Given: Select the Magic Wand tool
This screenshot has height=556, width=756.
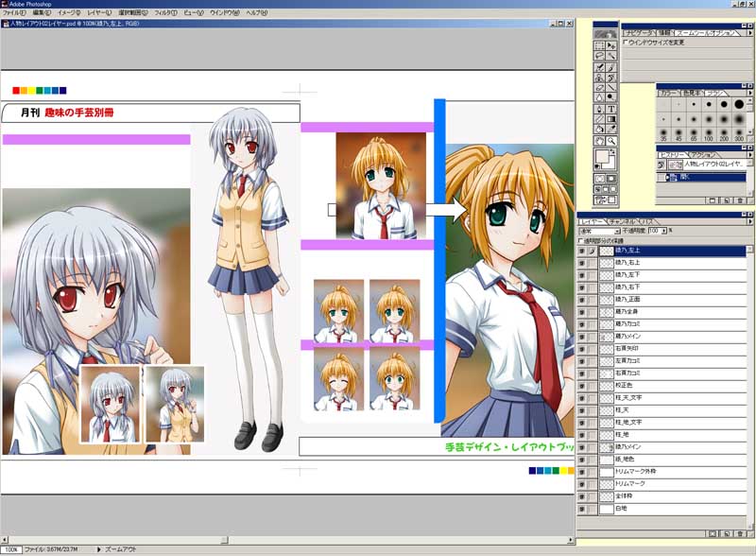Looking at the screenshot, I should pyautogui.click(x=611, y=56).
